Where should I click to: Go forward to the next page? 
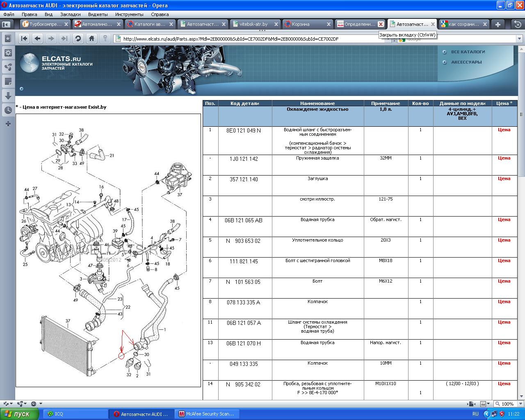click(x=51, y=39)
